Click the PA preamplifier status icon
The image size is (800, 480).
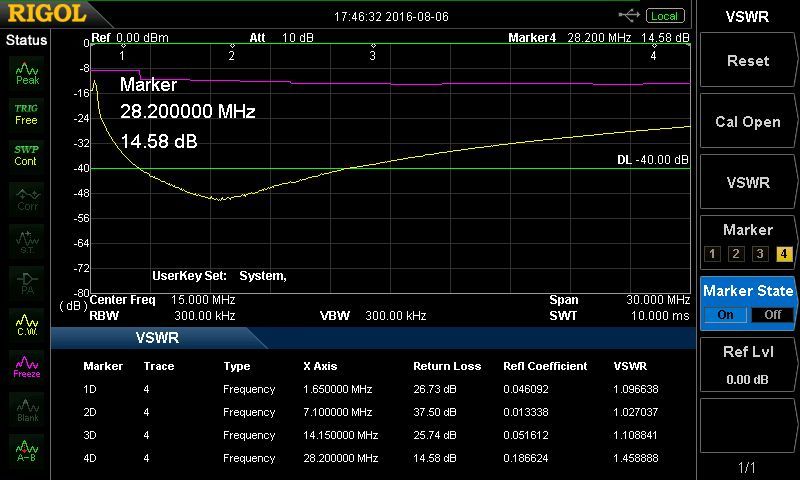pyautogui.click(x=27, y=282)
